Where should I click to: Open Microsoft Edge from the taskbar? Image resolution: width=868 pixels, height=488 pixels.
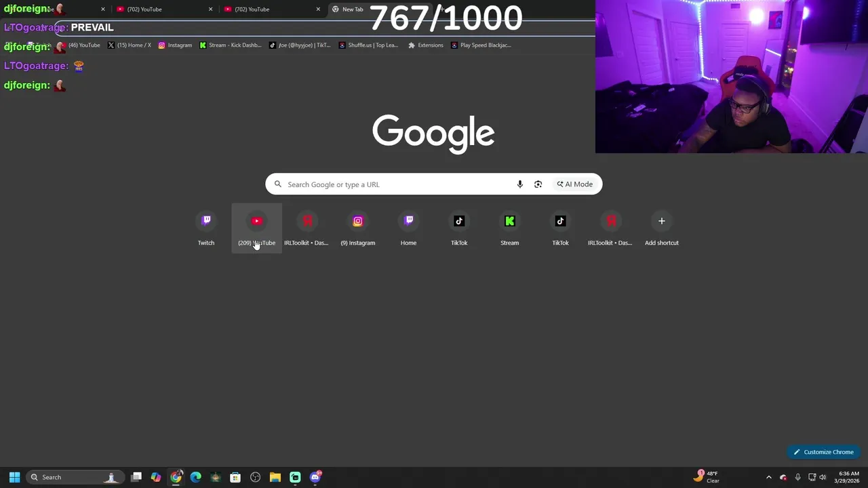[195, 477]
